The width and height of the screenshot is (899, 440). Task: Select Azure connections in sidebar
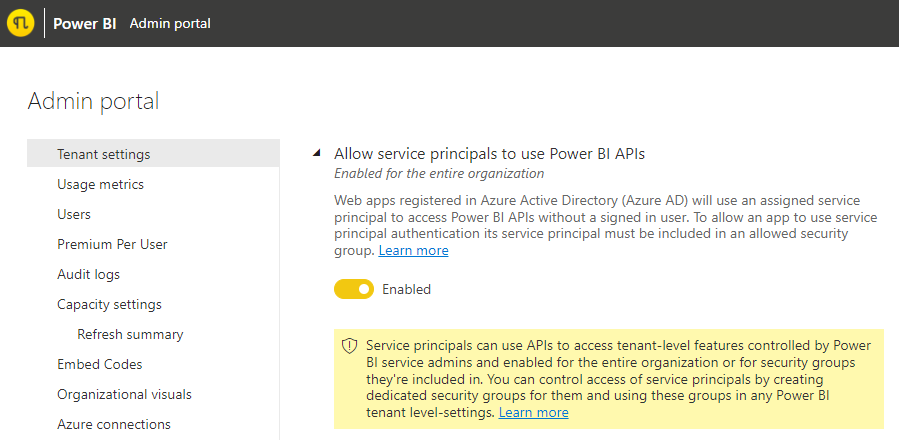click(113, 424)
